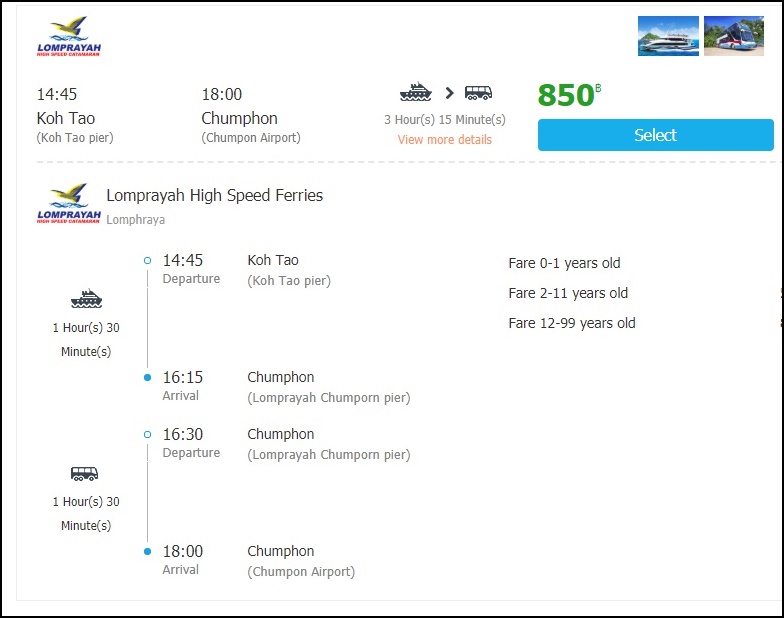The width and height of the screenshot is (784, 618).
Task: Click the arrow between ferry and bus icons
Action: pyautogui.click(x=449, y=93)
